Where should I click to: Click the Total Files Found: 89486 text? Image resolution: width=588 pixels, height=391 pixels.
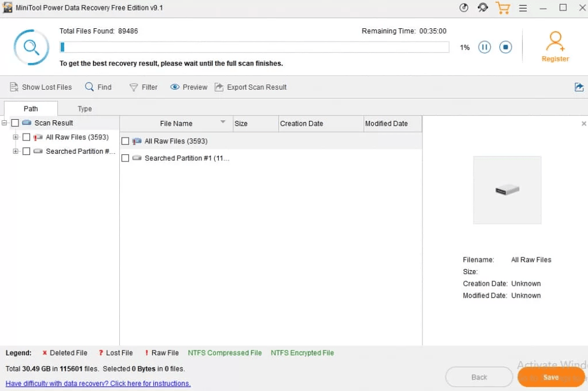pos(98,31)
